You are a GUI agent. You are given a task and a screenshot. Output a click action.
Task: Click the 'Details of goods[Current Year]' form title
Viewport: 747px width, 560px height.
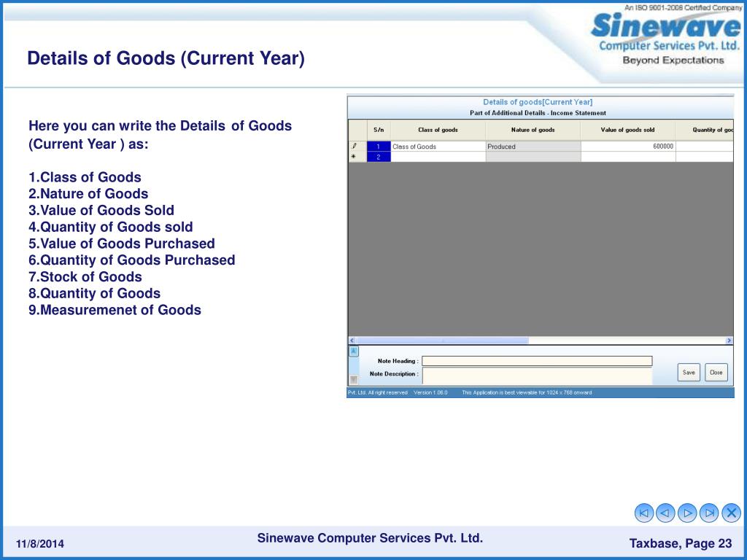click(x=538, y=102)
